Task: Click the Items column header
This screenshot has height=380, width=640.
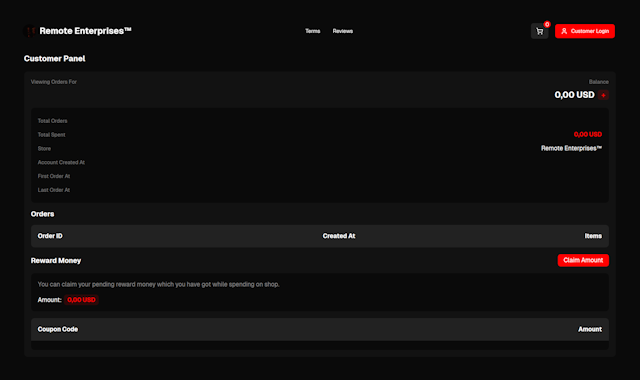Action: click(x=593, y=236)
